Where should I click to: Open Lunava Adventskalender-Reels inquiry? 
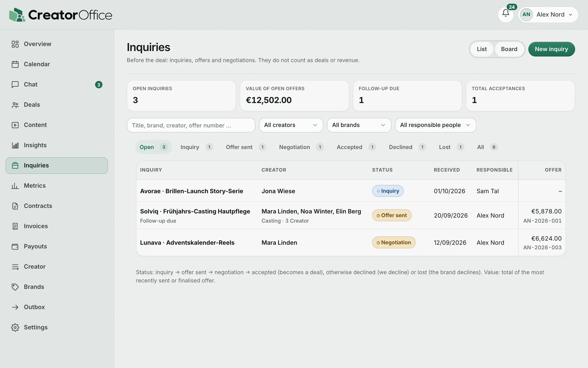point(187,243)
